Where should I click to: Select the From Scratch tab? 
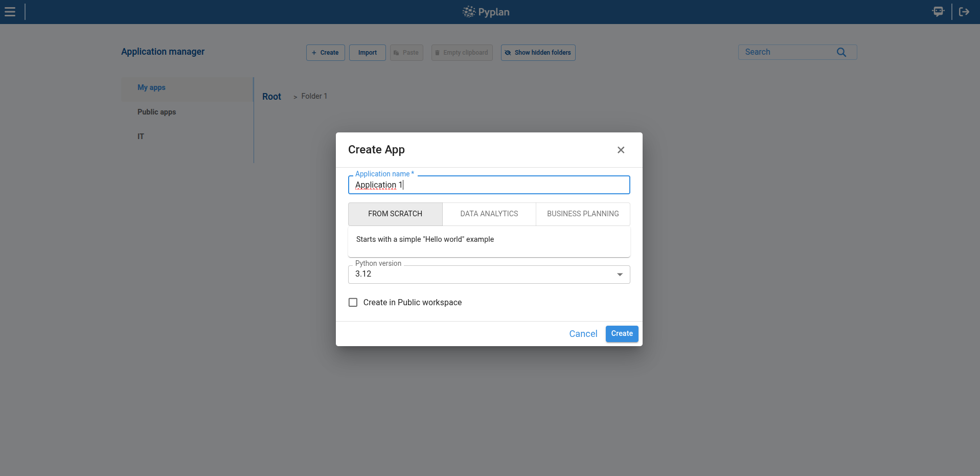(x=395, y=214)
